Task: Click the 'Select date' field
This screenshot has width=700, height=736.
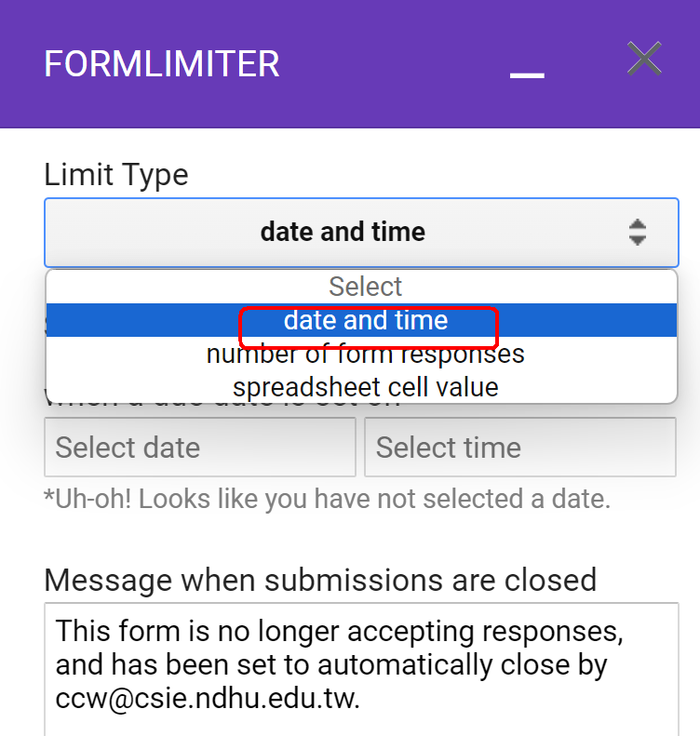Action: pyautogui.click(x=199, y=448)
